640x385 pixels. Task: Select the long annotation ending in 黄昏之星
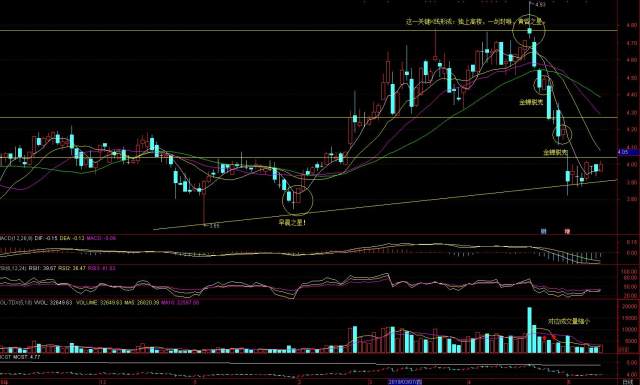tap(476, 22)
